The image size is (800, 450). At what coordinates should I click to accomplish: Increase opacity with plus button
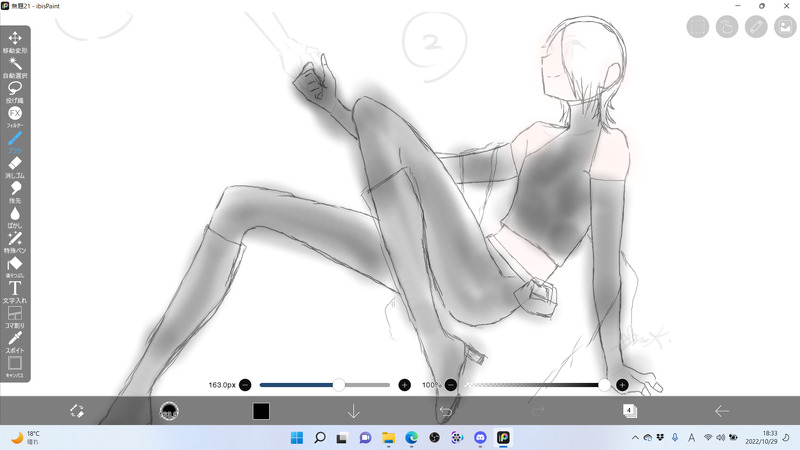(622, 385)
